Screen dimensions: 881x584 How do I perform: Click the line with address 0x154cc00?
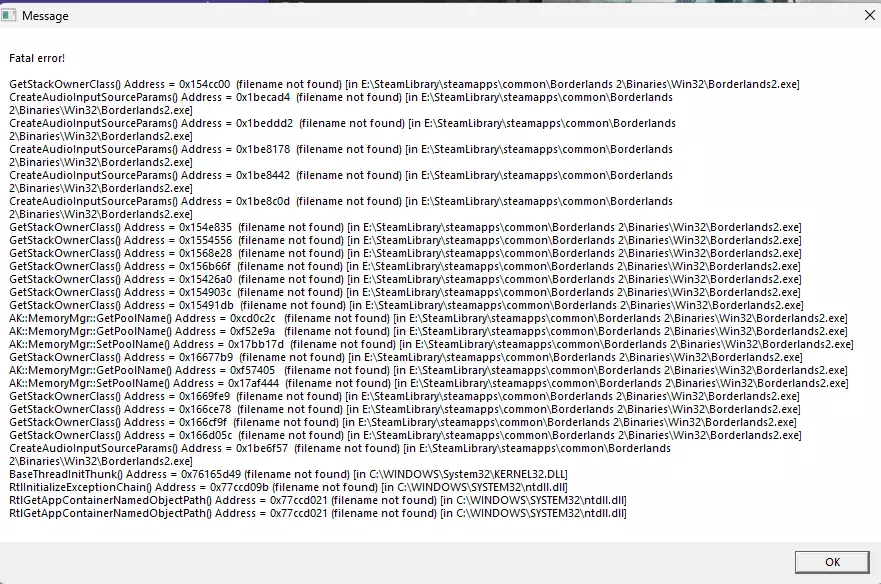point(404,84)
